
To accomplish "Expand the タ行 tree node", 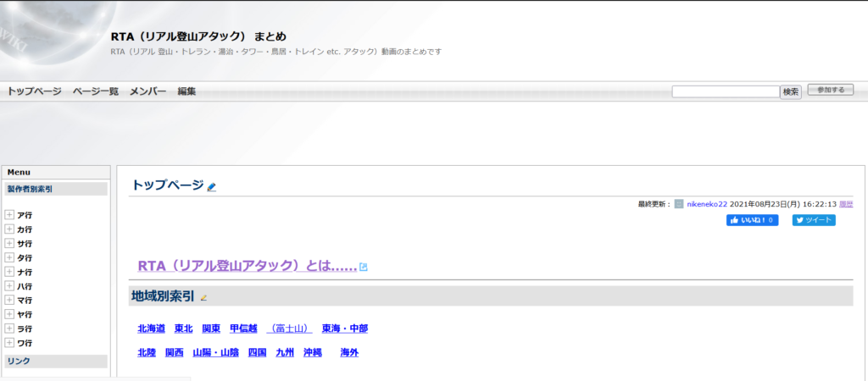I will (x=8, y=257).
